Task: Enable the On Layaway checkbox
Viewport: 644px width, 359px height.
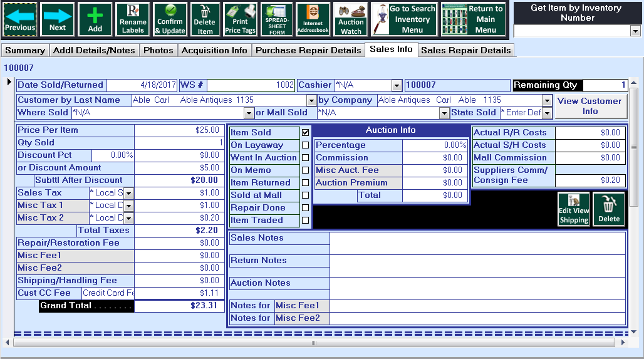Action: pos(305,145)
